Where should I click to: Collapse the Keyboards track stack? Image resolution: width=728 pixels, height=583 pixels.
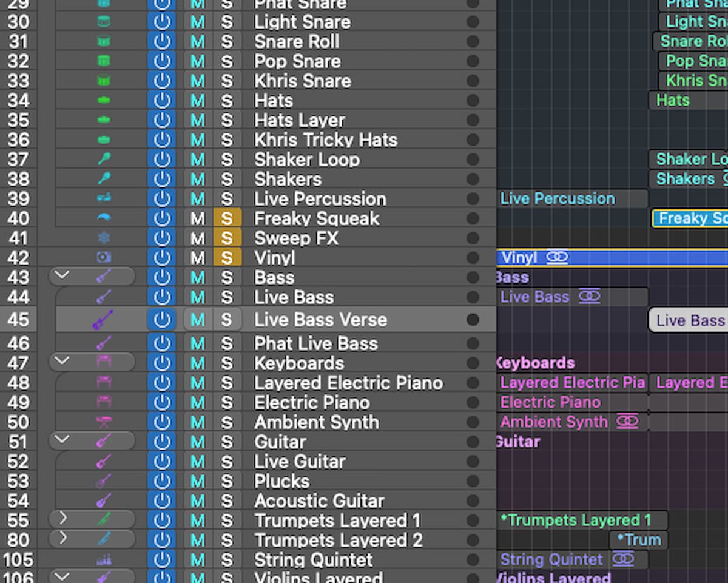[x=62, y=362]
